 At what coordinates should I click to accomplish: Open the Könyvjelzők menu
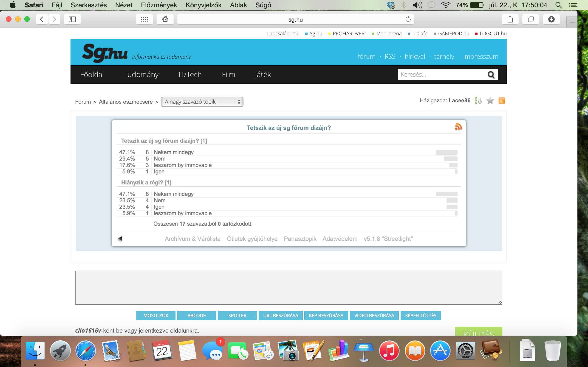point(203,5)
